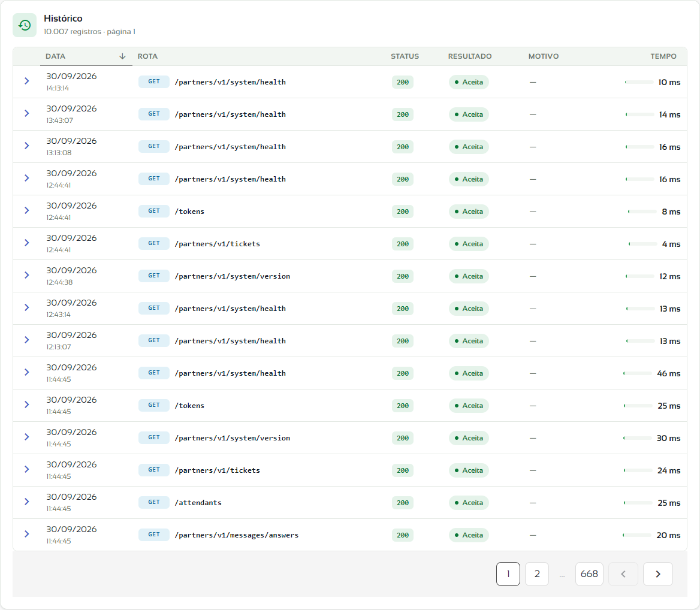Sort by the ROTA column header
This screenshot has width=700, height=610.
[x=148, y=56]
